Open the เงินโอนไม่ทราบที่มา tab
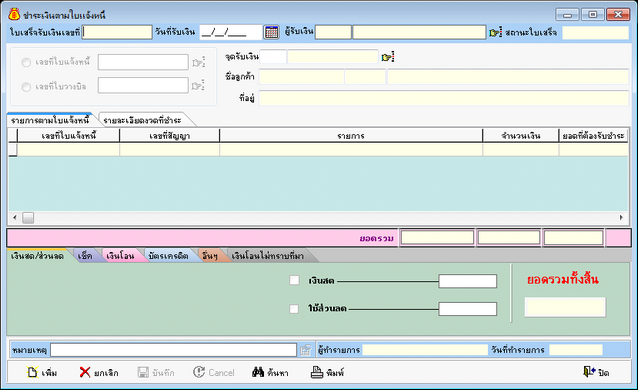The width and height of the screenshot is (638, 390). pyautogui.click(x=267, y=256)
